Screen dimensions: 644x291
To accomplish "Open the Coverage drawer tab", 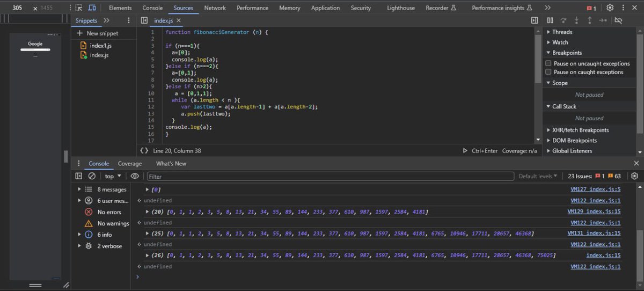I will [x=130, y=164].
